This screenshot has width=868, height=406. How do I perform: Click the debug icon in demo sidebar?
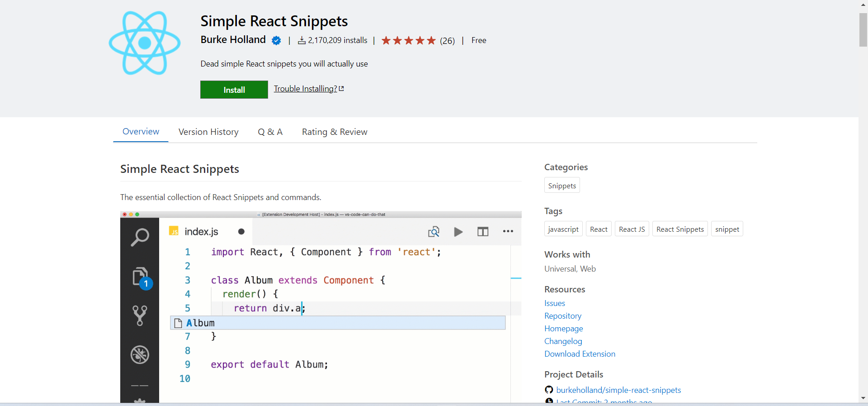click(140, 354)
